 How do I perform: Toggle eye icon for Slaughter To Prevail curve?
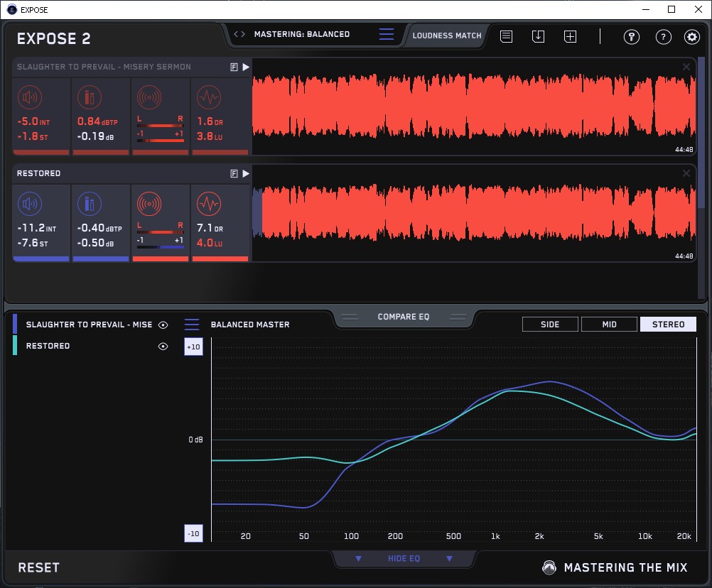pyautogui.click(x=163, y=325)
